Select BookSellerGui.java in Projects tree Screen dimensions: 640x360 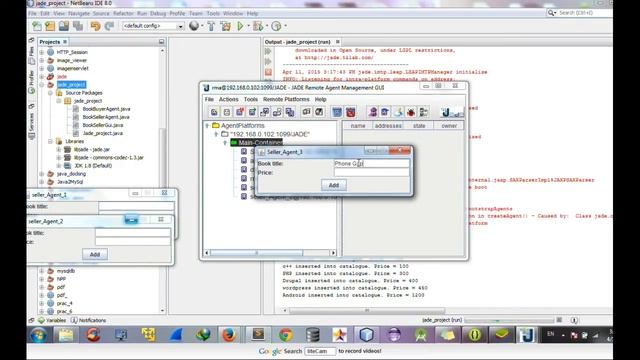tap(102, 125)
